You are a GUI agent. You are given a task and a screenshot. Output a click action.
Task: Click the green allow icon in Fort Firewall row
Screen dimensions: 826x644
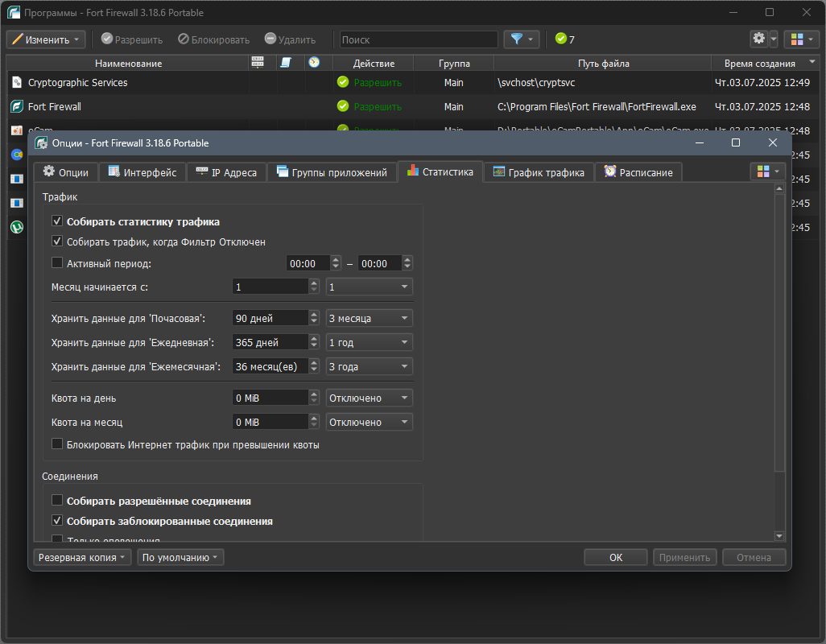[343, 106]
